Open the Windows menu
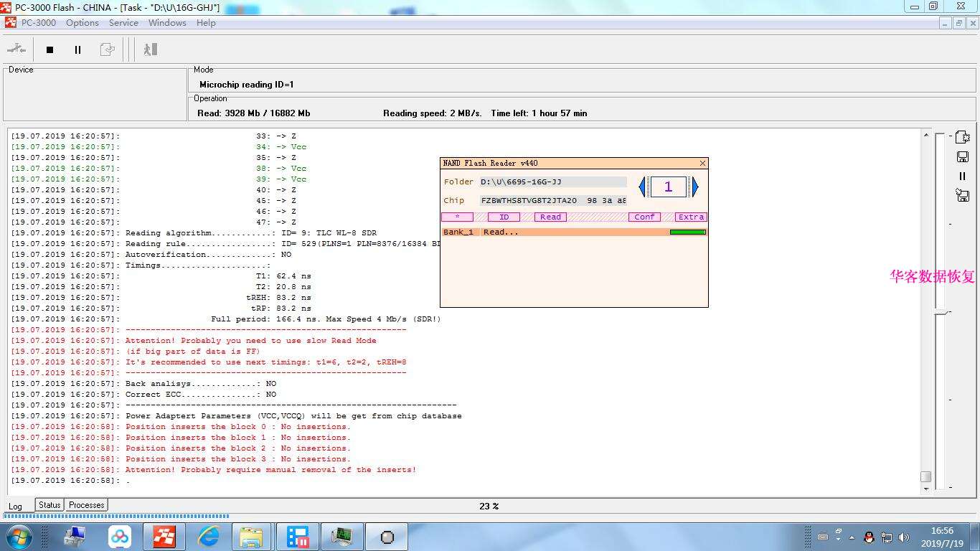This screenshot has height=551, width=980. 167,22
